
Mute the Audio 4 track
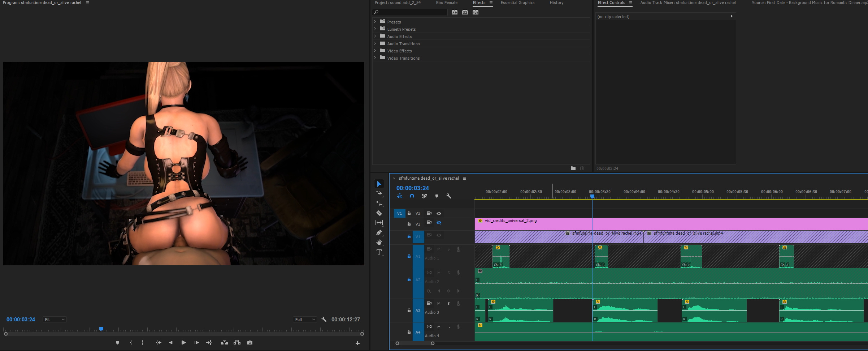pyautogui.click(x=439, y=327)
